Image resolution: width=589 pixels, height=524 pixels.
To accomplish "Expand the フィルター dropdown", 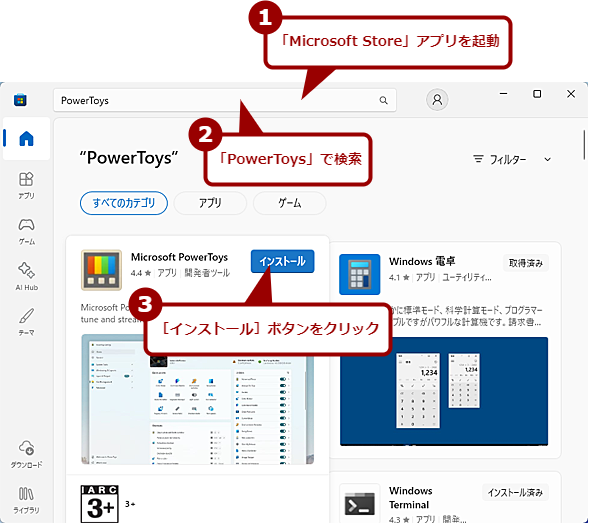I will tap(512, 160).
